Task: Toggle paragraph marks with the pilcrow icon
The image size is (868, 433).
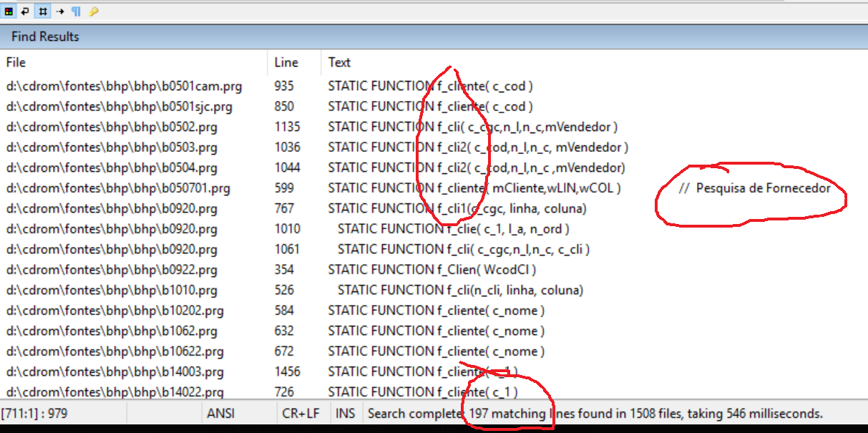Action: [77, 11]
